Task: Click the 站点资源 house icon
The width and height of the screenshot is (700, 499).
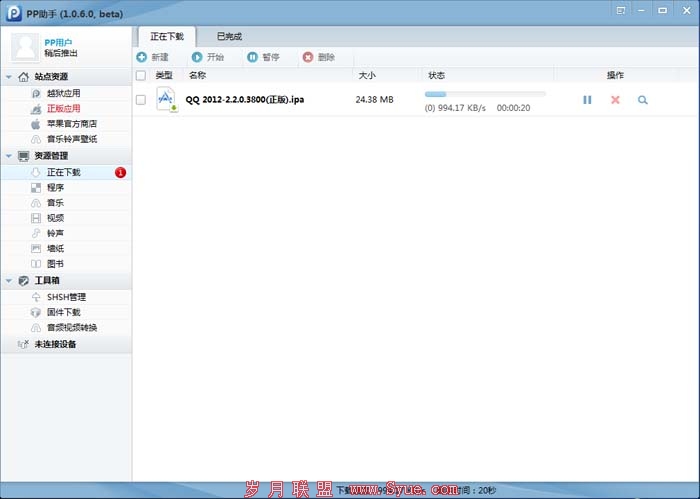Action: [x=23, y=77]
